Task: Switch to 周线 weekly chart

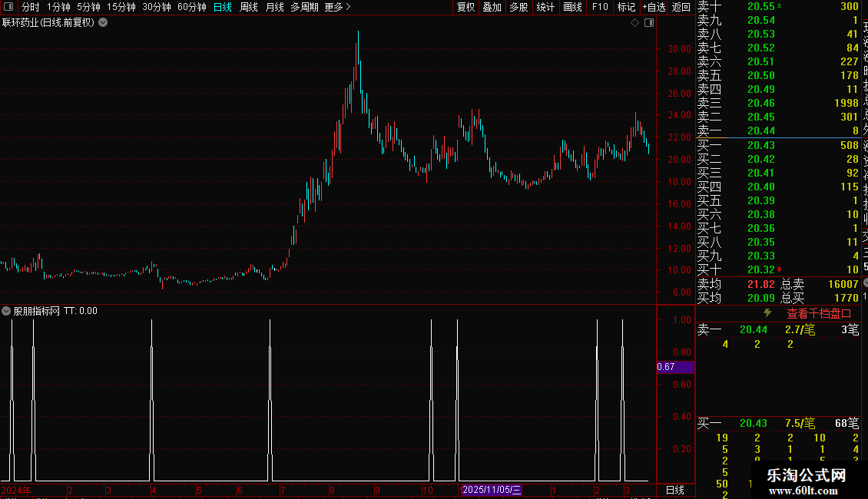Action: coord(249,7)
